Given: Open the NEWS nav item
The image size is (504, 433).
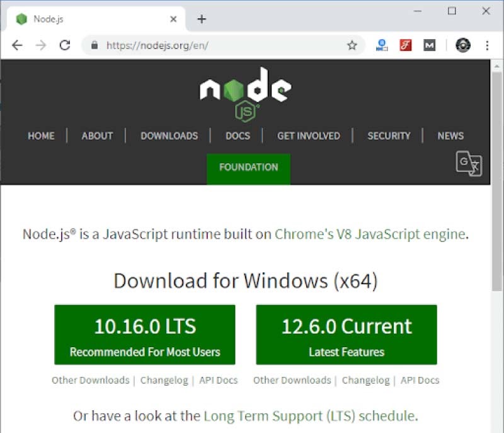Looking at the screenshot, I should (450, 136).
